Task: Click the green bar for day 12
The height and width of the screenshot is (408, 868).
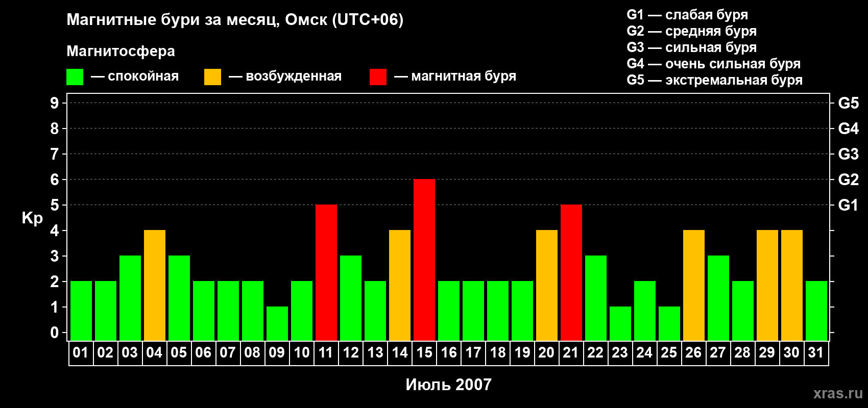Action: pyautogui.click(x=351, y=298)
